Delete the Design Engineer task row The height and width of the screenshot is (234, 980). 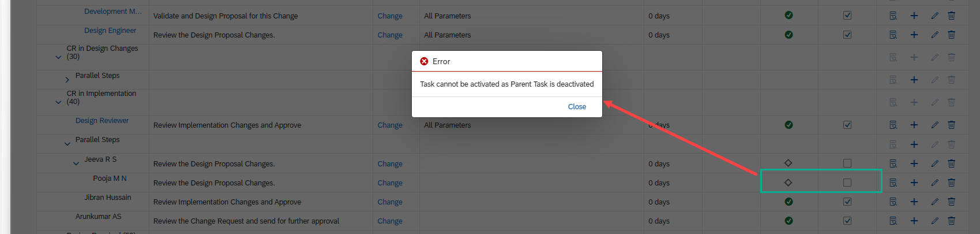pyautogui.click(x=951, y=35)
